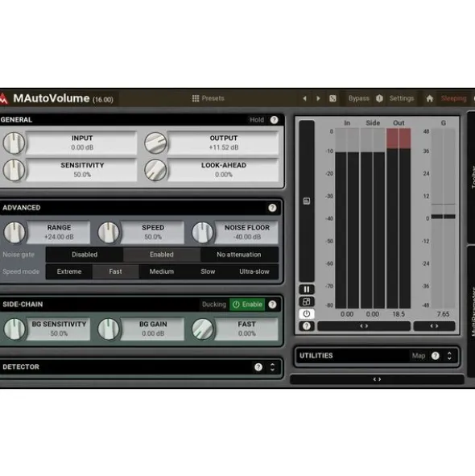Click the Sensitivity knob

(x=14, y=170)
